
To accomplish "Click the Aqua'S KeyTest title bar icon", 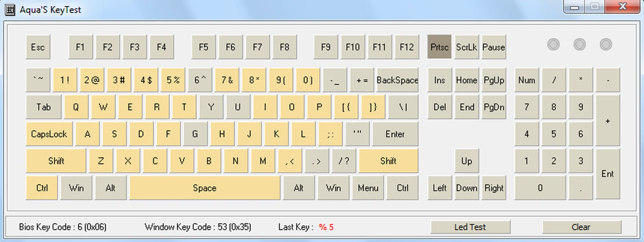I will click(10, 10).
